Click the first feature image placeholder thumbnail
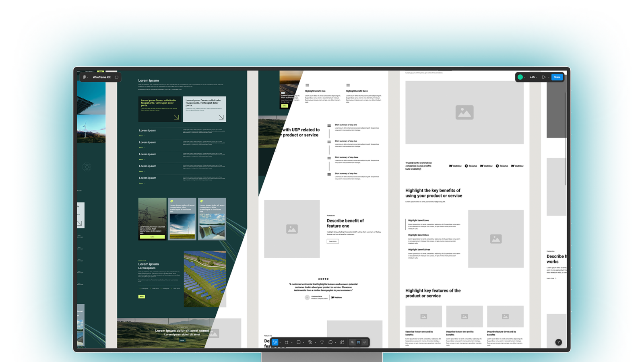Screen dimensions: 644x362 coord(423,317)
